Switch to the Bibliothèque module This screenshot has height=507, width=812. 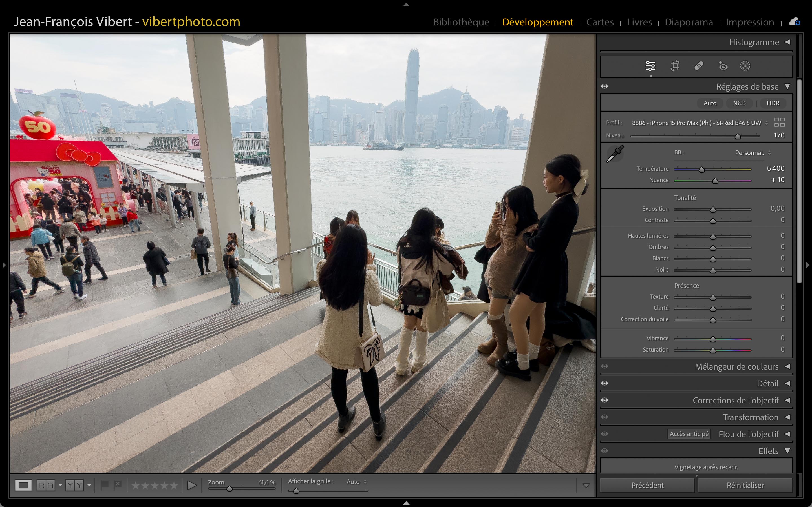(461, 22)
